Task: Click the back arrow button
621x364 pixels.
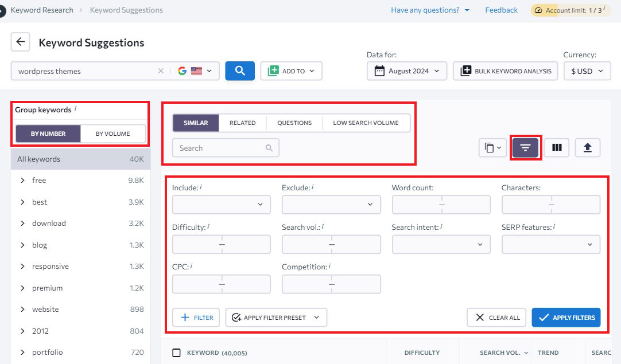Action: pyautogui.click(x=20, y=42)
